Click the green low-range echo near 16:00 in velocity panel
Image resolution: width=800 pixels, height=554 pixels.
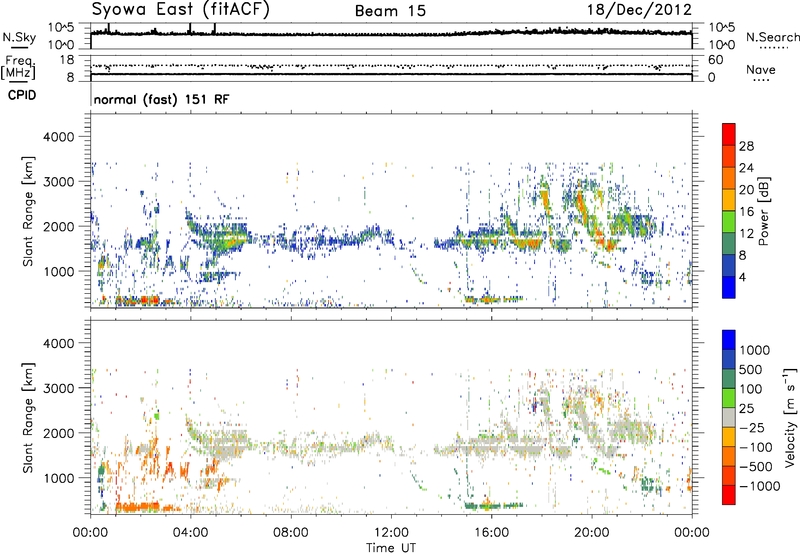492,506
